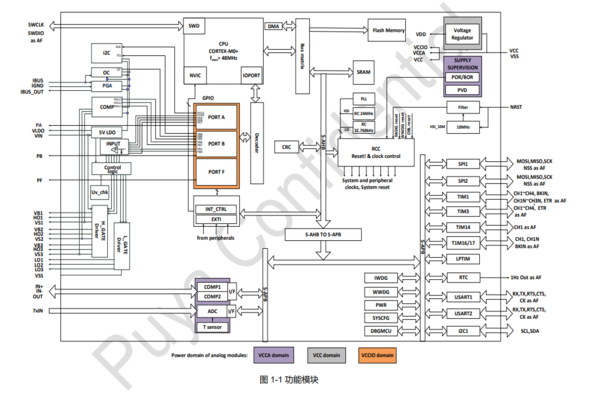Click the SRAM block

pos(363,72)
